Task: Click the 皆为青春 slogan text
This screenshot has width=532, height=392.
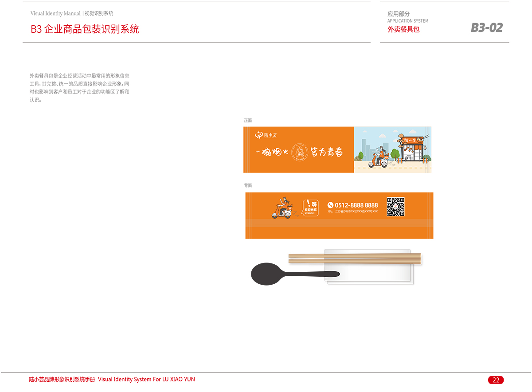Action: coord(326,152)
